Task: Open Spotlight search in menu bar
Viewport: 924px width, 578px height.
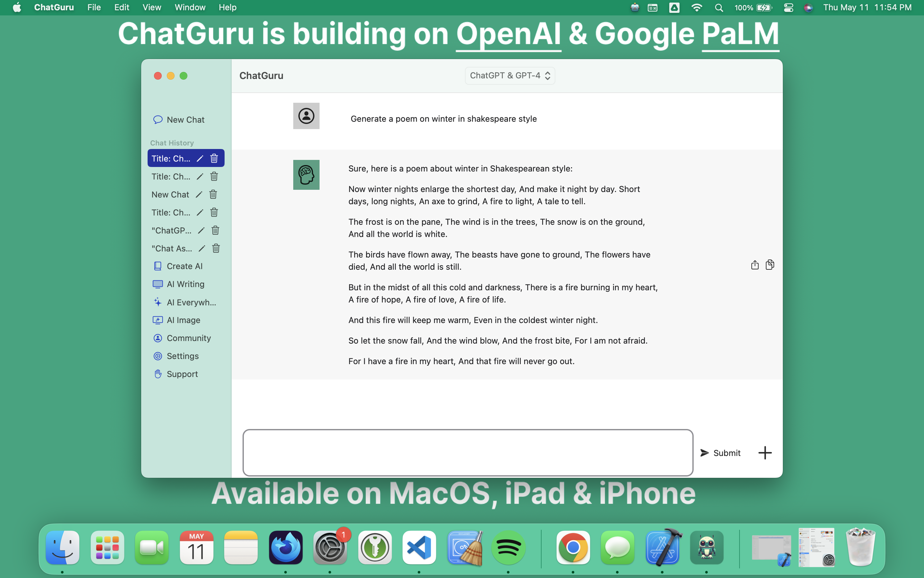Action: [x=719, y=8]
